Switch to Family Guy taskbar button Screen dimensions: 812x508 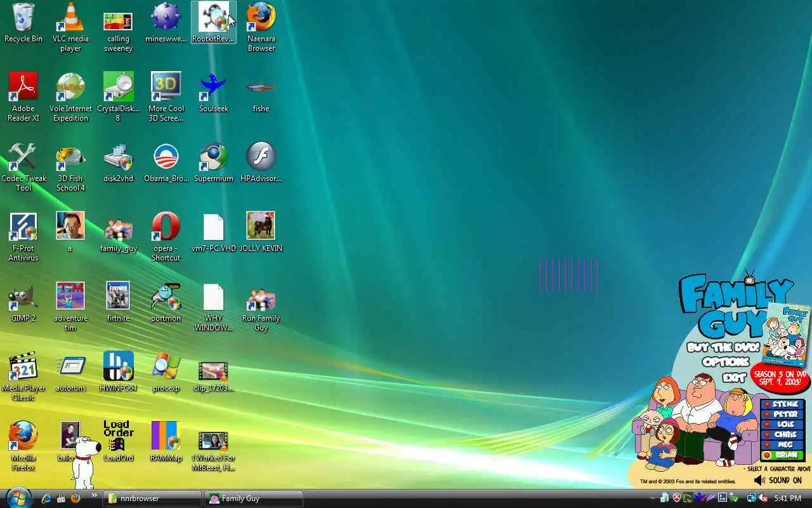tap(254, 498)
